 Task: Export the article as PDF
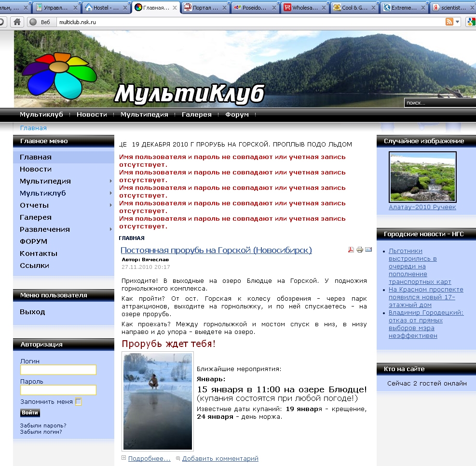[351, 250]
